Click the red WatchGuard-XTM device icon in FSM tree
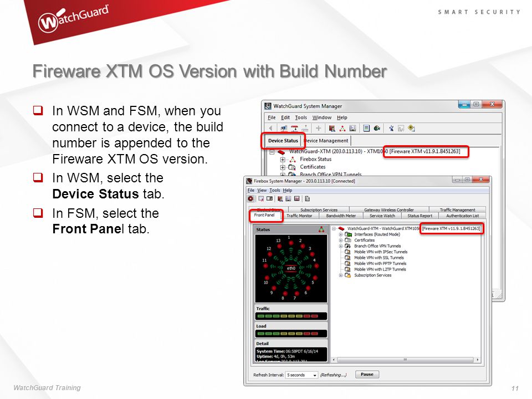This screenshot has height=399, width=532. click(341, 229)
